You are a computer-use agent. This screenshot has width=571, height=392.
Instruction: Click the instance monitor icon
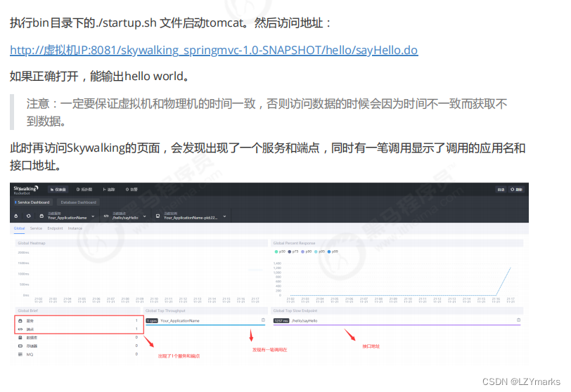(x=158, y=216)
